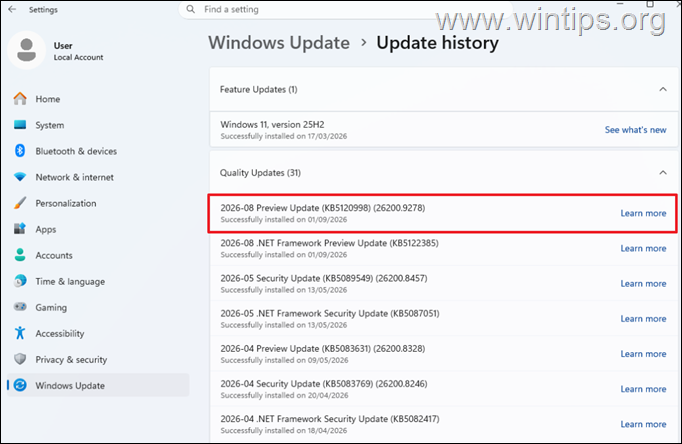Click Learn more for KB5089549
The height and width of the screenshot is (444, 682).
click(643, 284)
